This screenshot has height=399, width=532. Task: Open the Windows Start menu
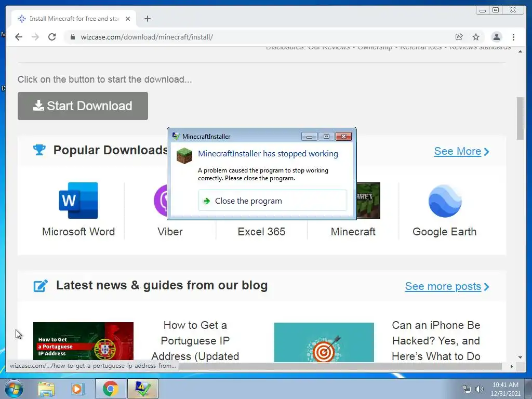tap(14, 389)
